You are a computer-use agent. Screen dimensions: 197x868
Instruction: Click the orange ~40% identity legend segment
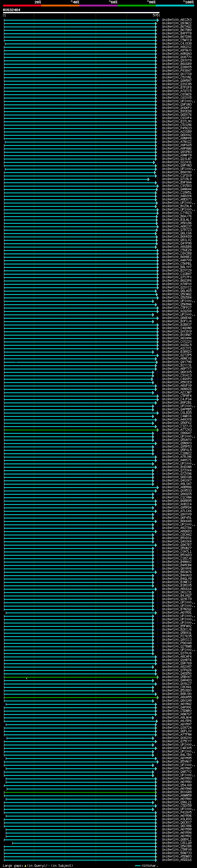pyautogui.click(x=60, y=6)
